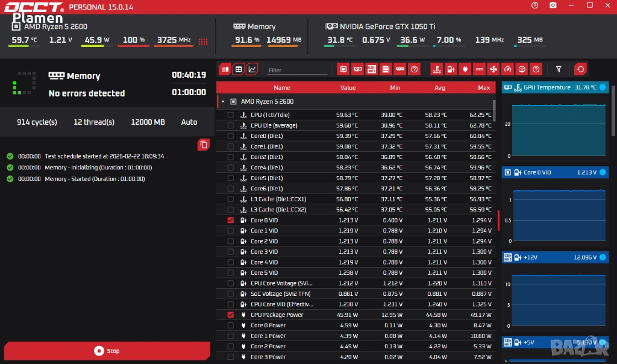The image size is (617, 364).
Task: Toggle the fan sensor filter icon
Action: click(x=493, y=69)
